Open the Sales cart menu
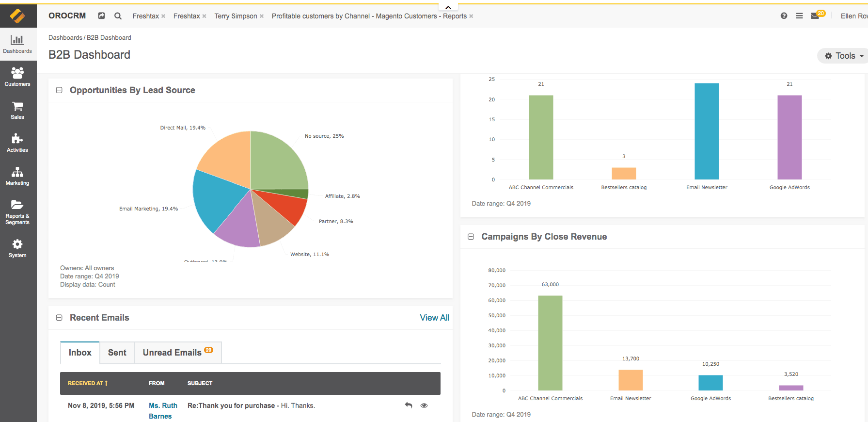This screenshot has width=868, height=422. click(x=17, y=110)
